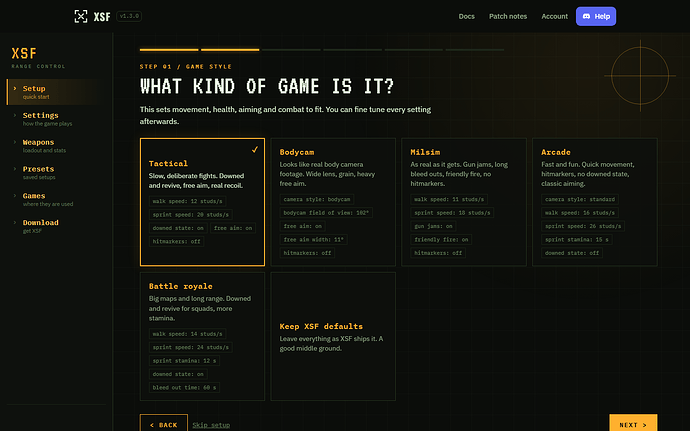Go to Account
This screenshot has height=431, width=690.
coord(554,16)
